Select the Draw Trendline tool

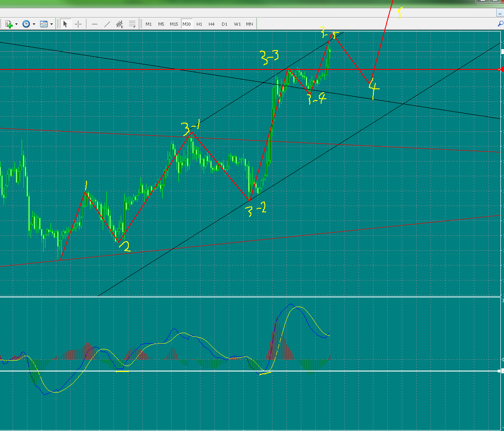tap(107, 24)
